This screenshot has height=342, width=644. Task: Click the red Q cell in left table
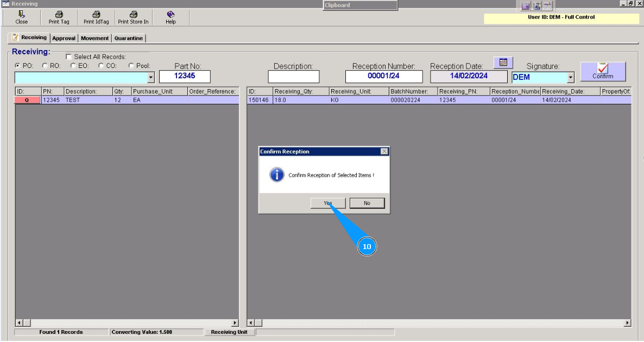pos(28,100)
